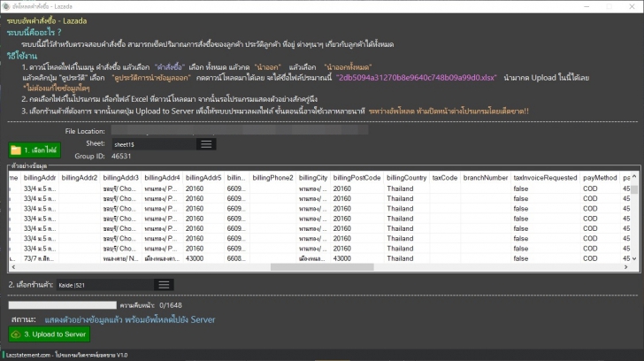Image resolution: width=644 pixels, height=361 pixels.
Task: Click the payMethod column header
Action: 600,178
